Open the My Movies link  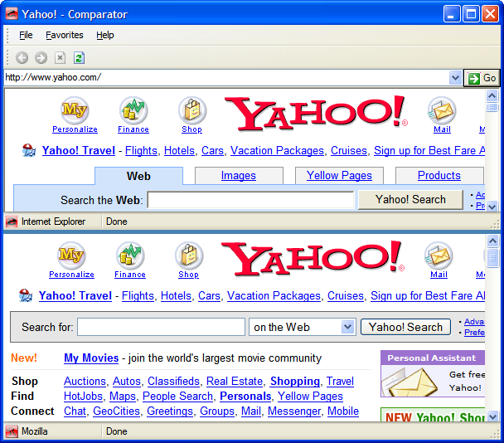[x=91, y=358]
